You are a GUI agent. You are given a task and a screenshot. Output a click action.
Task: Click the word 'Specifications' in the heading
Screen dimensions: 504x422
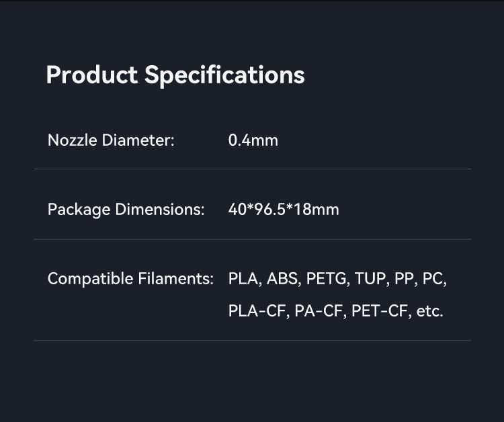click(x=224, y=75)
